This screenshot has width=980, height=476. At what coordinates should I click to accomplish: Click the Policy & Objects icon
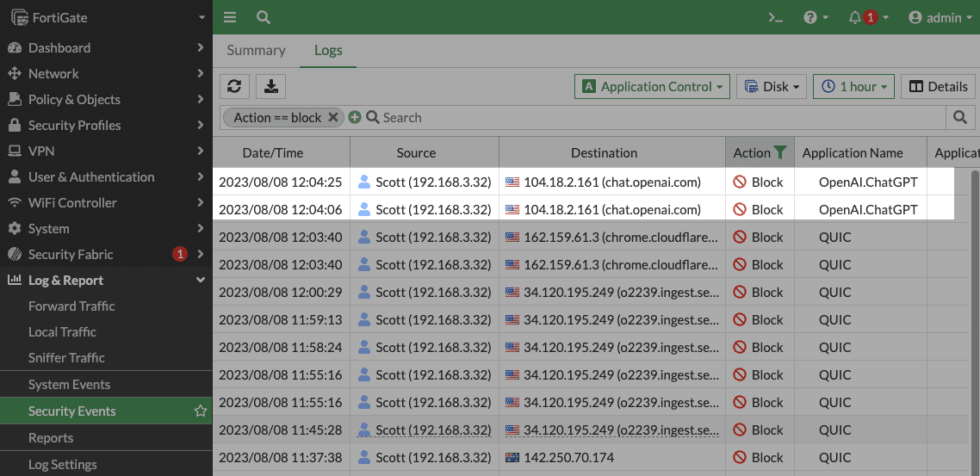[15, 99]
